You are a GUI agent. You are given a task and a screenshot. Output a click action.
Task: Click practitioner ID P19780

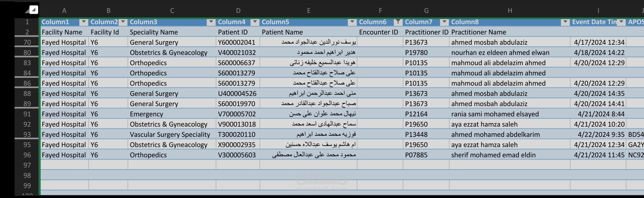[x=426, y=53]
